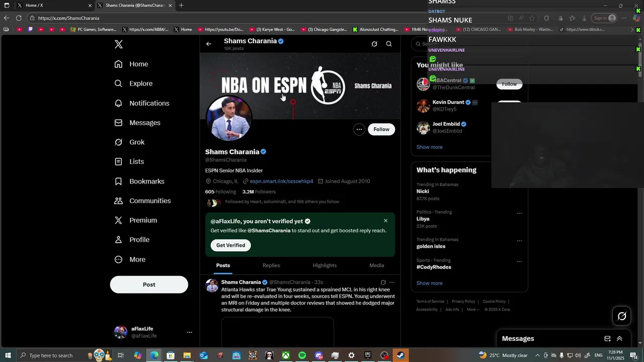This screenshot has width=644, height=362.
Task: Open Epic Games Launcher from taskbar
Action: [368, 355]
